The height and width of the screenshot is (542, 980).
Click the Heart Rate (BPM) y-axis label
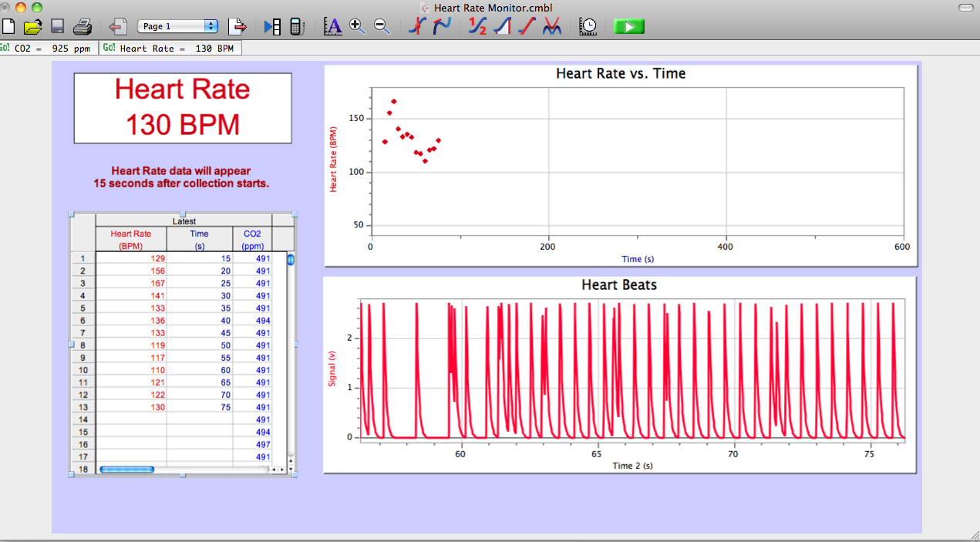[x=334, y=159]
